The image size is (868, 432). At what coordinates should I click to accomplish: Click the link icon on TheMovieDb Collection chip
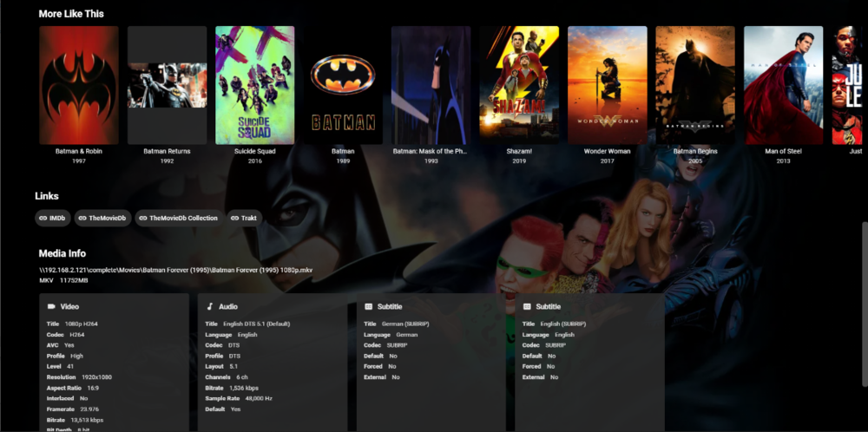143,218
